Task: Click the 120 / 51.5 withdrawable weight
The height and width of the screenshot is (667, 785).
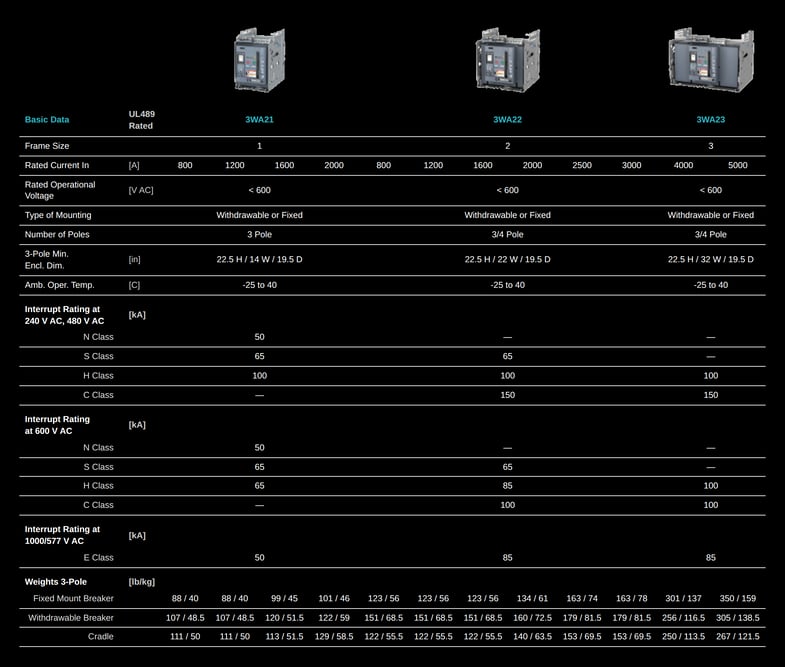Action: [284, 618]
